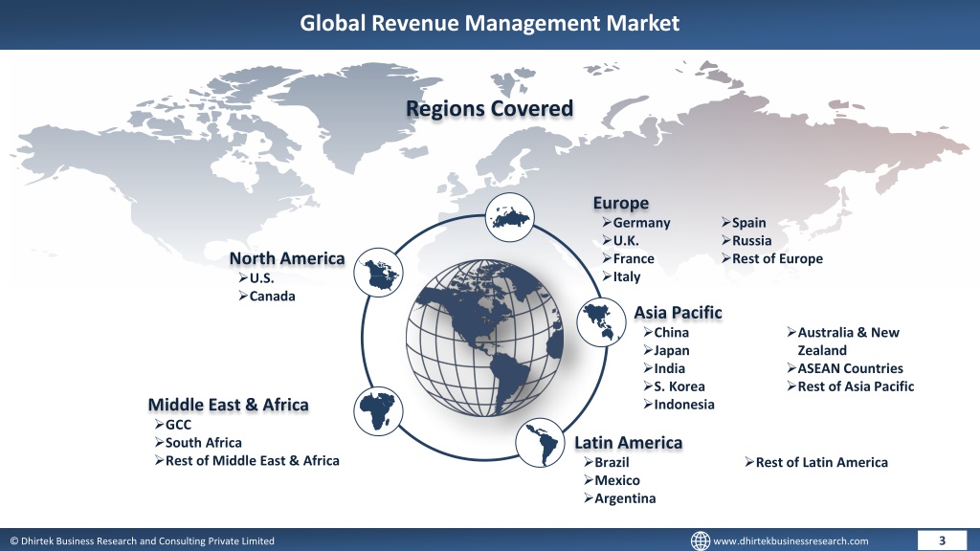
Task: Click the 'U.K.' bullet item
Action: [x=620, y=241]
